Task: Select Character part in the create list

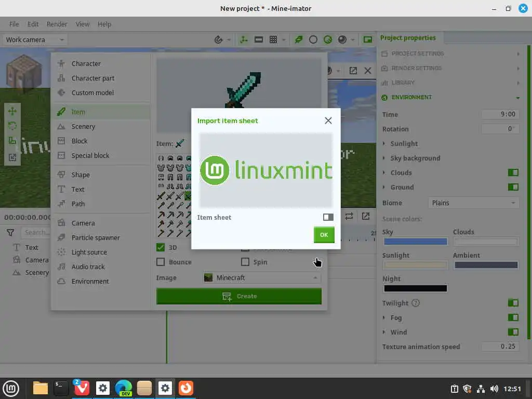Action: click(x=101, y=78)
